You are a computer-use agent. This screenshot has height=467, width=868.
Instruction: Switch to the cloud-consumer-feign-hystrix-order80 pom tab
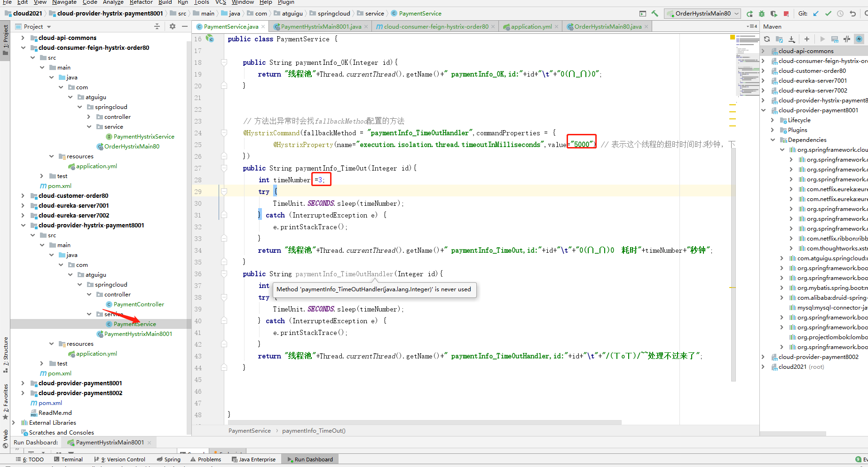tap(435, 27)
